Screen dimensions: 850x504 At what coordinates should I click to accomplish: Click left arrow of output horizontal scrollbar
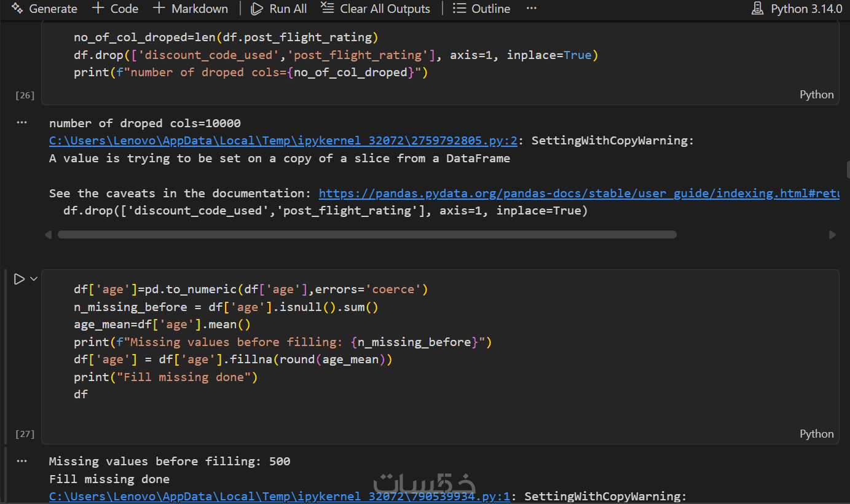point(49,235)
